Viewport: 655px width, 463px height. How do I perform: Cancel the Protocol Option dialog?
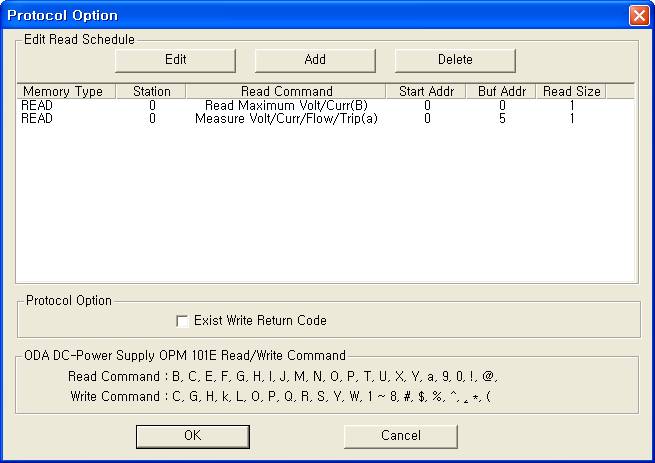pos(401,436)
